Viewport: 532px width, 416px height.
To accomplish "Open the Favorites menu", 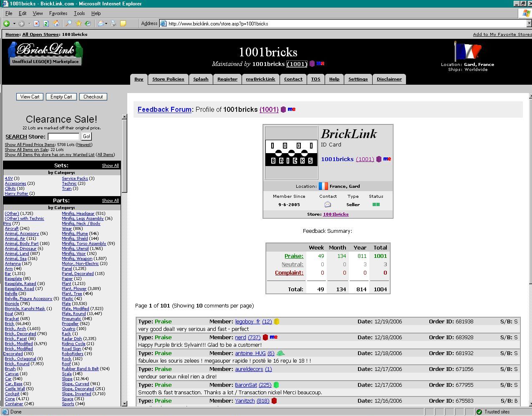I will [58, 13].
